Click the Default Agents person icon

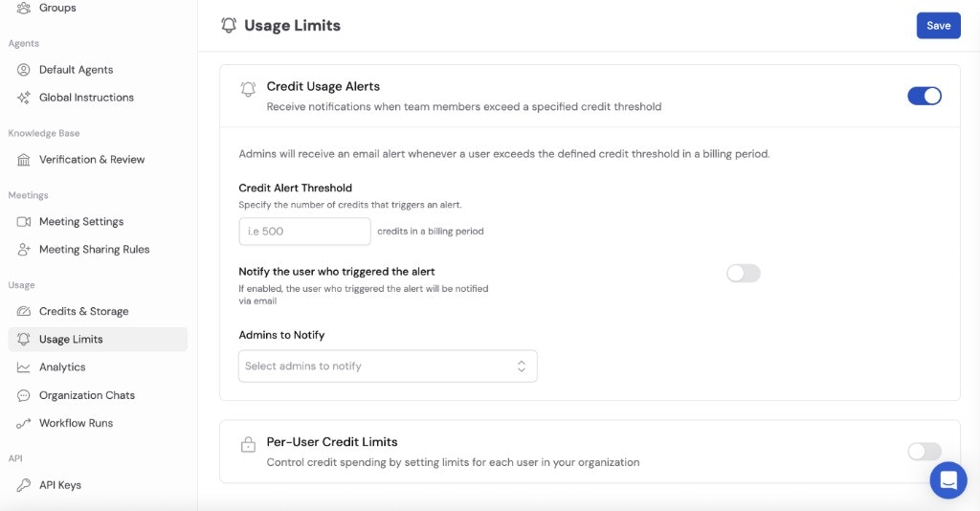(23, 69)
